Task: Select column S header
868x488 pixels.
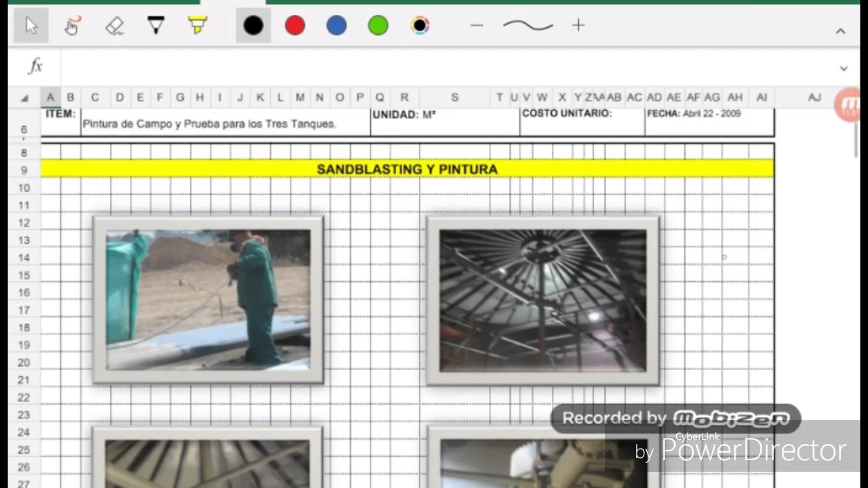Action: click(x=454, y=98)
